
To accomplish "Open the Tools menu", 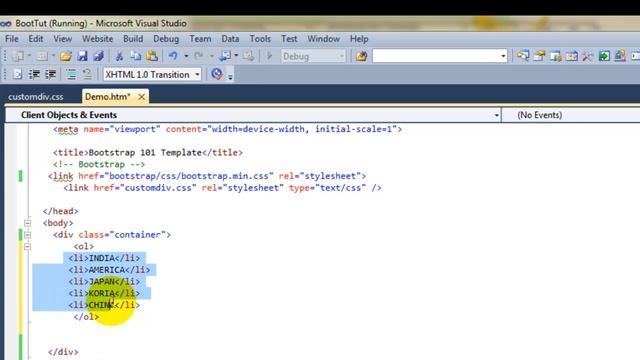I will (x=260, y=39).
